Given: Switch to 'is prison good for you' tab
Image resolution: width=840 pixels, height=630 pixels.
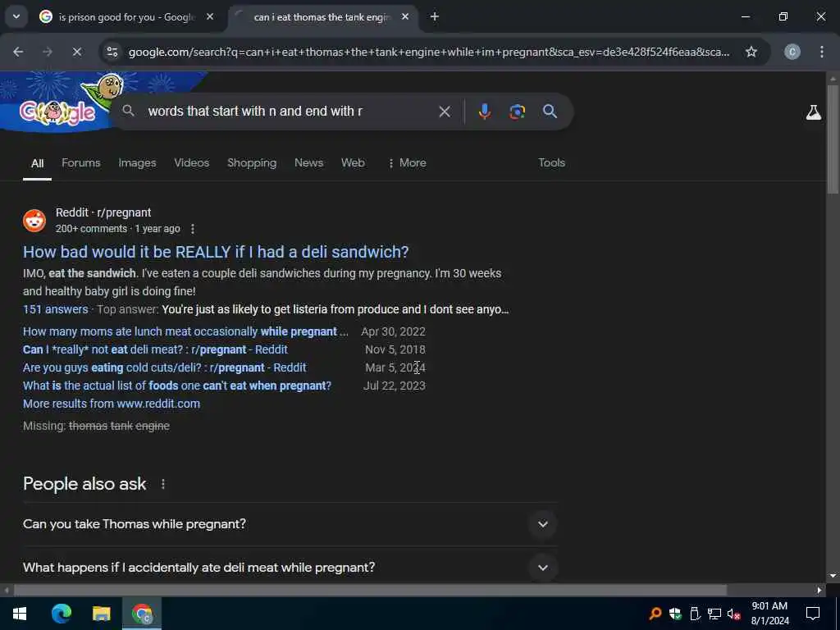Looking at the screenshot, I should click(x=127, y=17).
